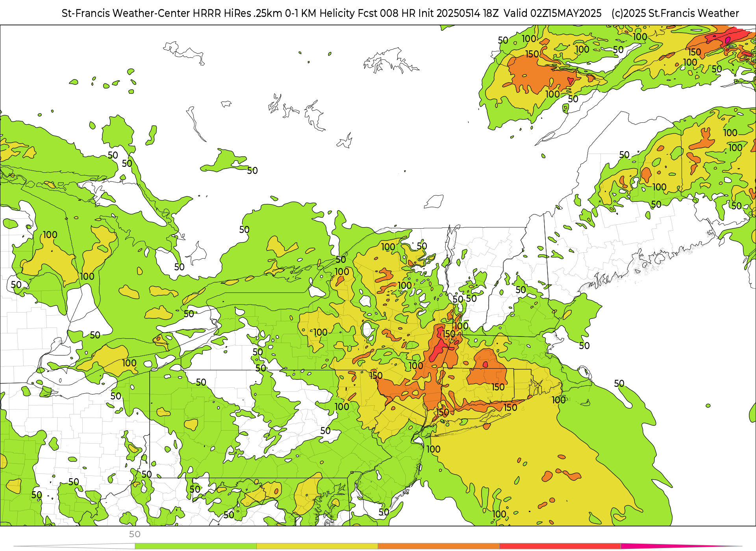756x551 pixels.
Task: Click the 'Fcst 008 HR' text in the title
Action: [386, 13]
